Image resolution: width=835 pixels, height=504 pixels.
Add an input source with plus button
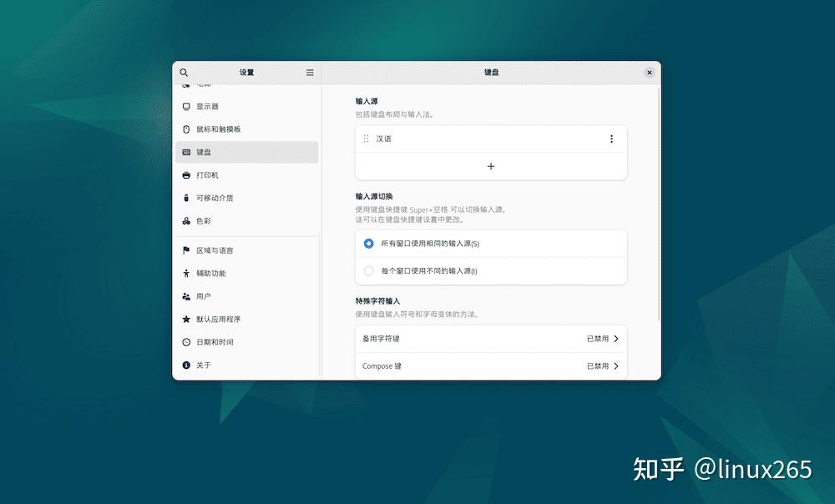click(491, 167)
